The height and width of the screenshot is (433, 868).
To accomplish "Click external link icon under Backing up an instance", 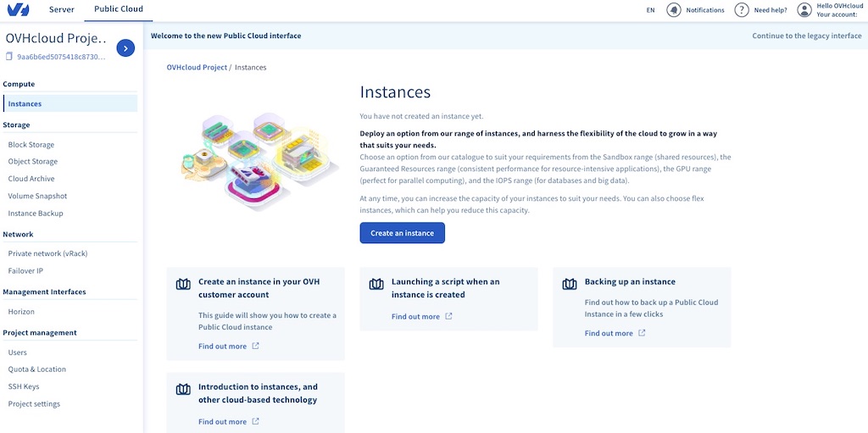I will pyautogui.click(x=643, y=333).
